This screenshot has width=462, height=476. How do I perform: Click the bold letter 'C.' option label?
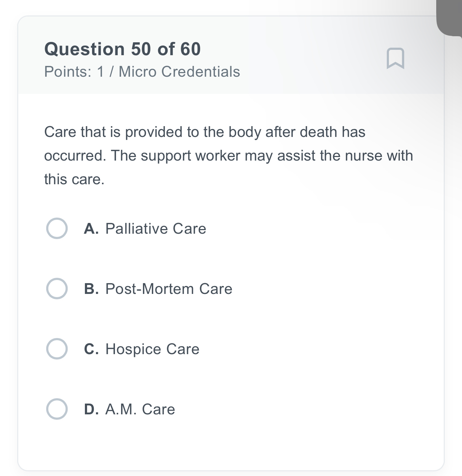click(x=91, y=349)
